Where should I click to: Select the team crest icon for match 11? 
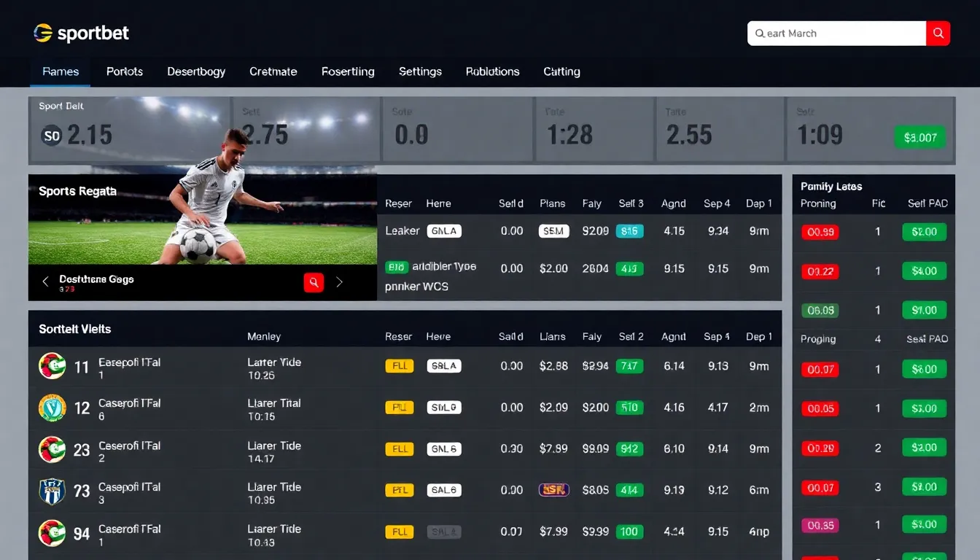click(52, 366)
